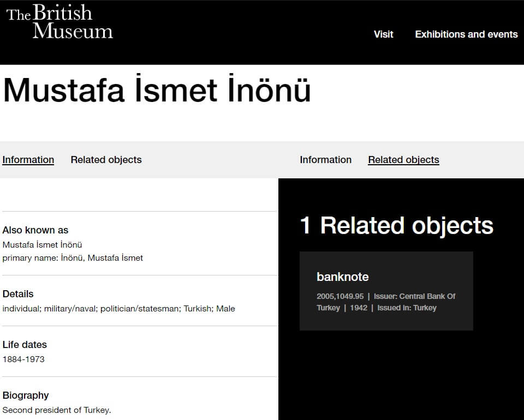Select the underlined Information tab
Viewport: 524px width, 420px height.
pyautogui.click(x=28, y=160)
